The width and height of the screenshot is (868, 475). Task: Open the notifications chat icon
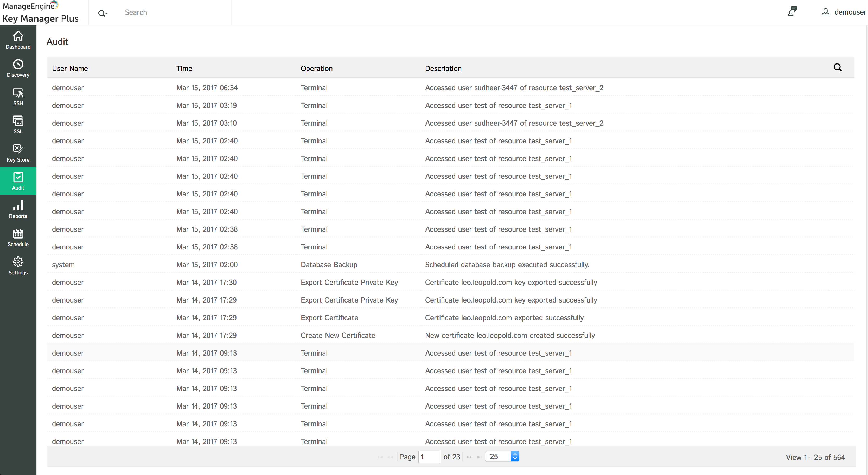tap(792, 11)
